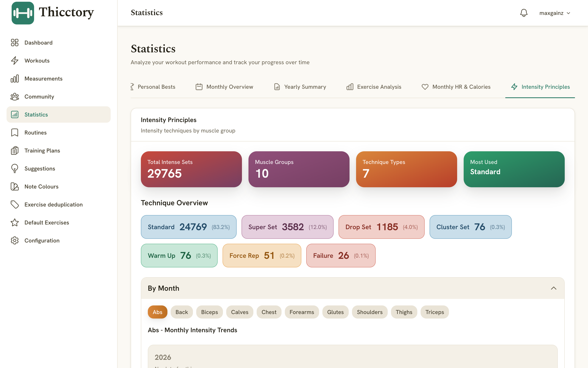The height and width of the screenshot is (368, 588).
Task: Go to the Workouts page
Action: click(x=59, y=61)
